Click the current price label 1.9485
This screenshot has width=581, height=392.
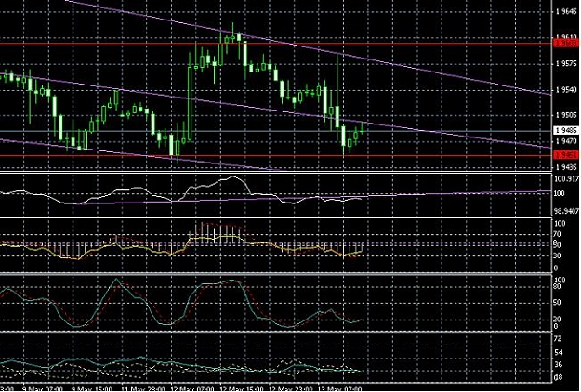click(x=566, y=130)
